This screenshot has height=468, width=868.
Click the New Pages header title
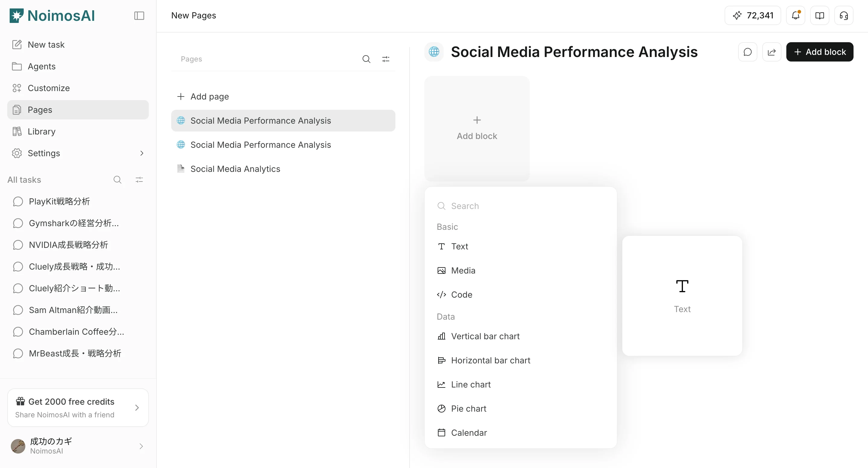click(193, 15)
